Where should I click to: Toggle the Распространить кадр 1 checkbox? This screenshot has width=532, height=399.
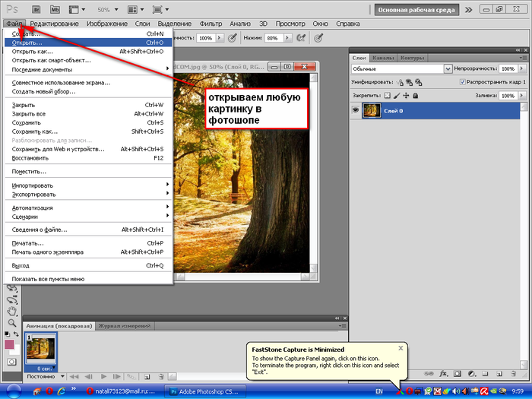(x=462, y=82)
